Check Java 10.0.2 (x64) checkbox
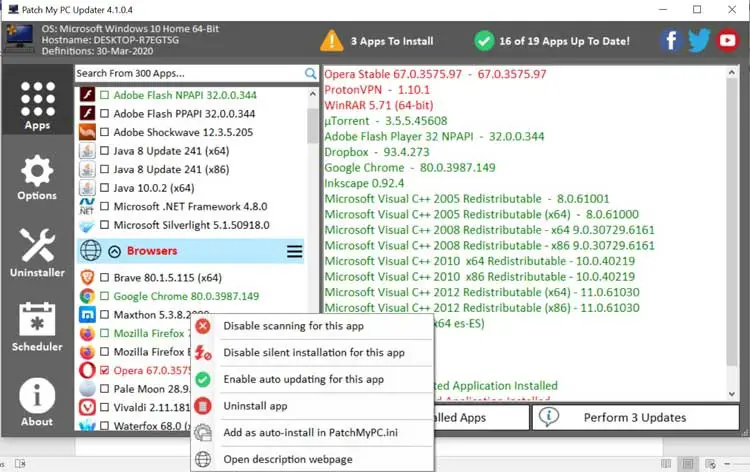The width and height of the screenshot is (750, 472). (104, 187)
